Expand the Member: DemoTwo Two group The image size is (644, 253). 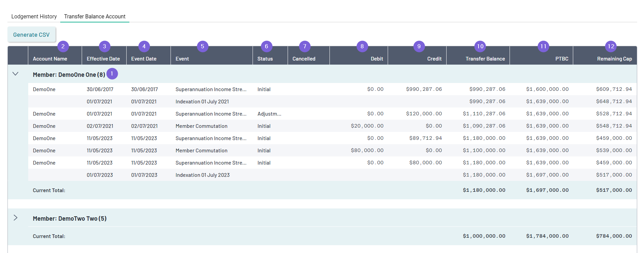(x=15, y=218)
